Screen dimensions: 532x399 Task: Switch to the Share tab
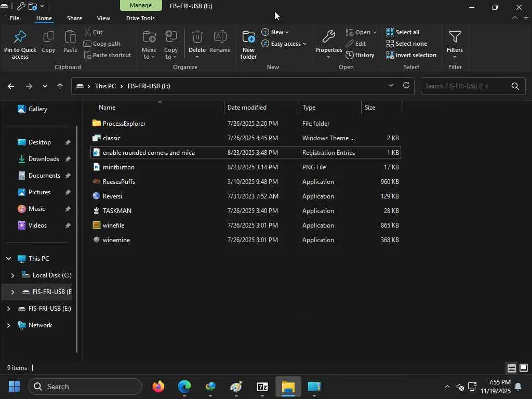pos(74,18)
